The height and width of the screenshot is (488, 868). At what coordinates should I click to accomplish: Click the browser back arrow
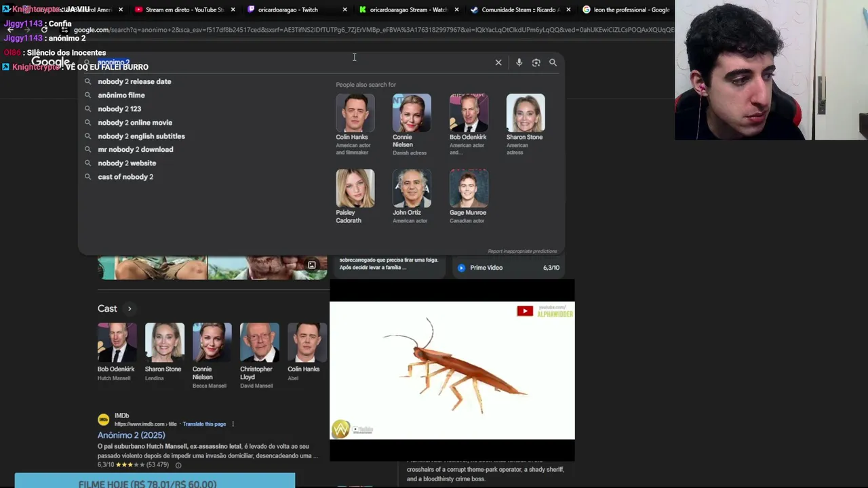click(x=10, y=30)
